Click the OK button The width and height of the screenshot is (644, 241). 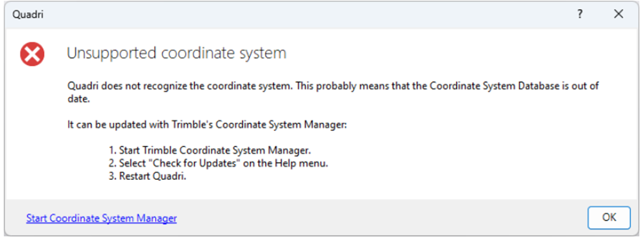pyautogui.click(x=609, y=218)
